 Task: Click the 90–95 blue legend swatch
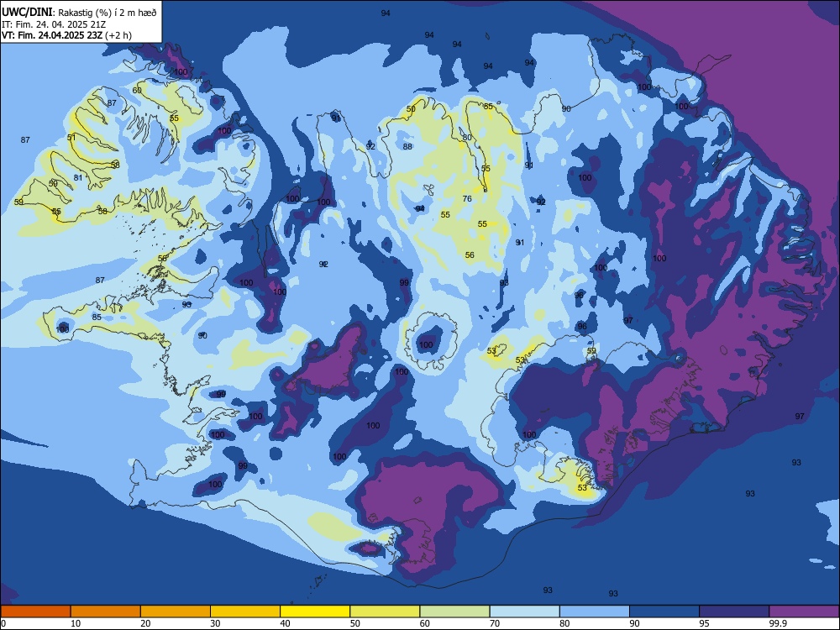click(x=664, y=612)
